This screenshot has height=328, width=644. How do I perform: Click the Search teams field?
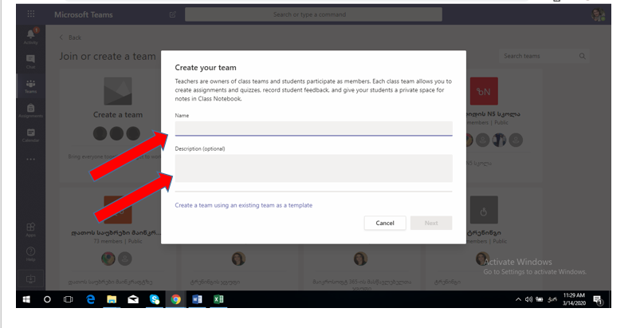(544, 56)
